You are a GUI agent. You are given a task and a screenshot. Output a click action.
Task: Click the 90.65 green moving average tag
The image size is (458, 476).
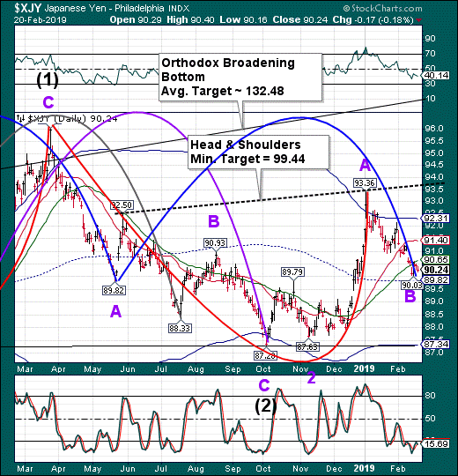(x=436, y=259)
